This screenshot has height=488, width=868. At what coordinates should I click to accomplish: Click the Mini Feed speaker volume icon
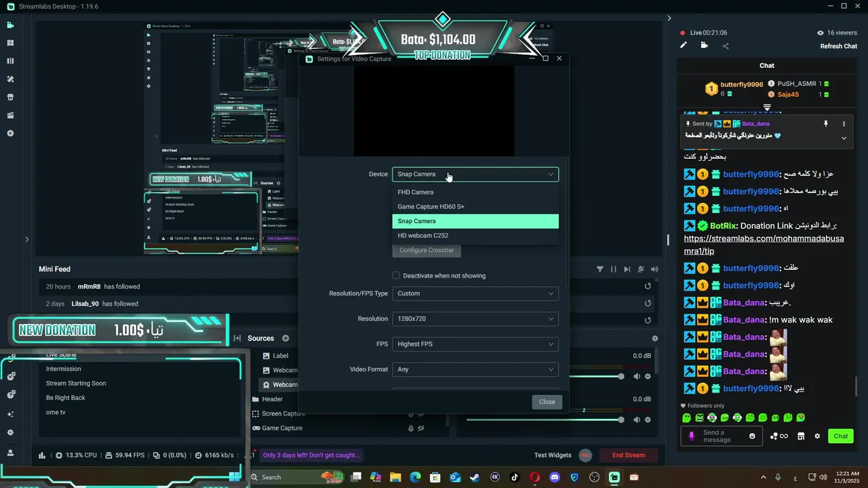654,269
